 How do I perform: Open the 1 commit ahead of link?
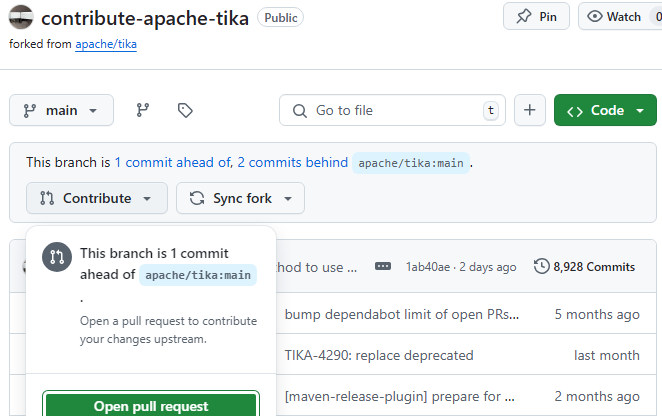pos(173,163)
